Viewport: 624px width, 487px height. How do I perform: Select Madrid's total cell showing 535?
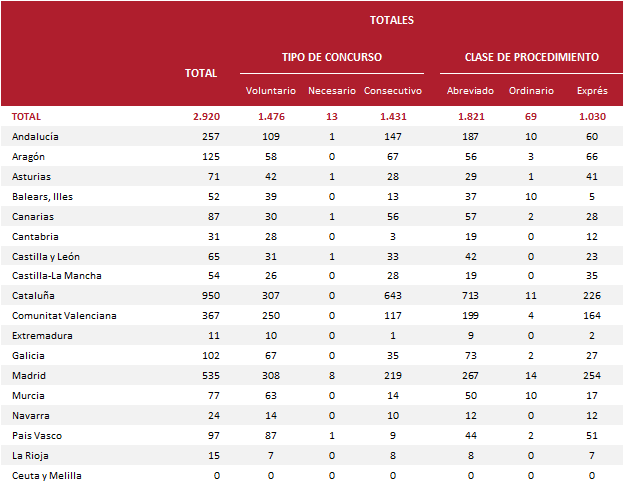(x=209, y=376)
